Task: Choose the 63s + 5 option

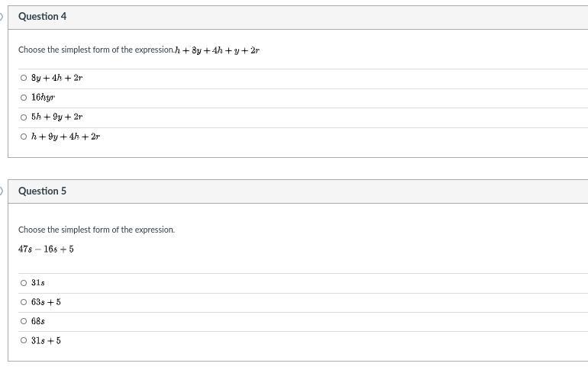Action: coord(24,302)
